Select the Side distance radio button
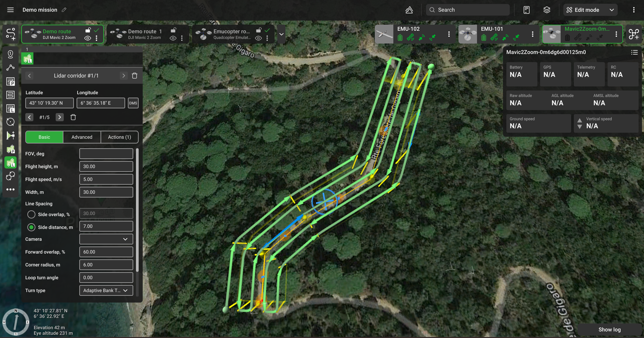The width and height of the screenshot is (644, 338). [x=31, y=227]
